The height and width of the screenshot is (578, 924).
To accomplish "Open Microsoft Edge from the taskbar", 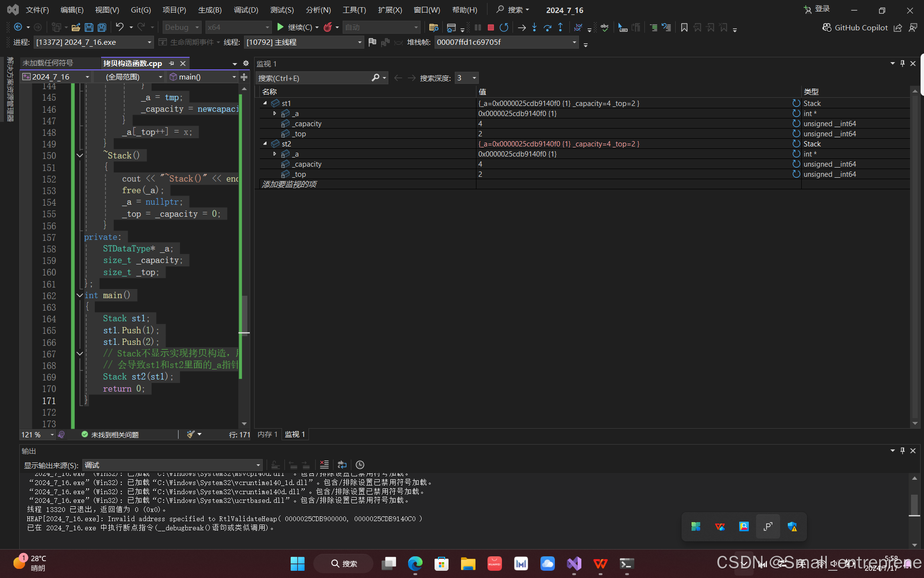I will click(415, 563).
